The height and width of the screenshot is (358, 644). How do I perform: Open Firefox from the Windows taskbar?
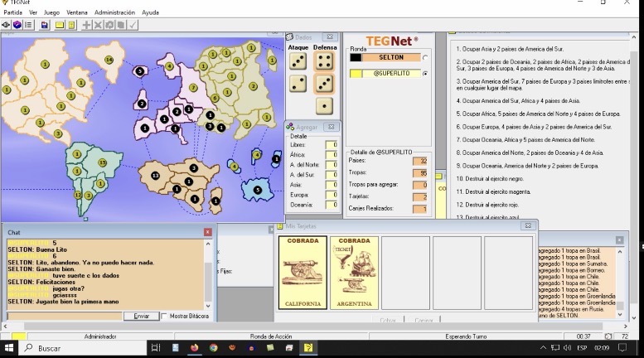pyautogui.click(x=195, y=348)
